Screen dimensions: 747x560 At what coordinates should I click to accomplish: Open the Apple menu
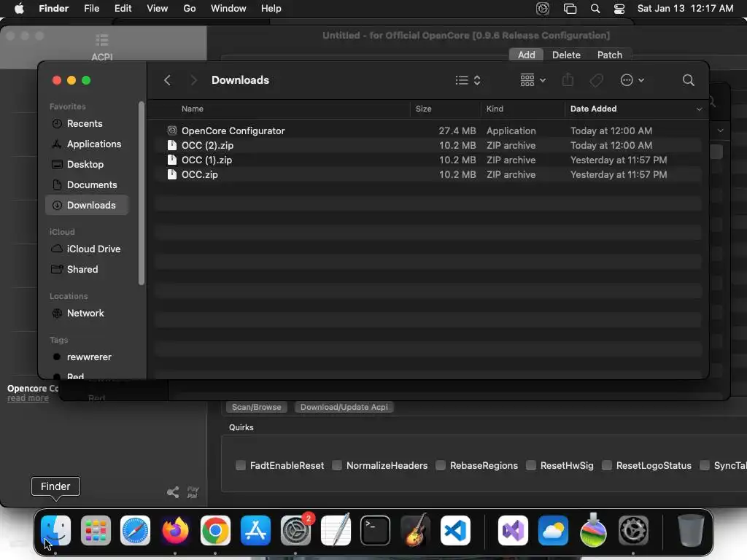pos(19,9)
